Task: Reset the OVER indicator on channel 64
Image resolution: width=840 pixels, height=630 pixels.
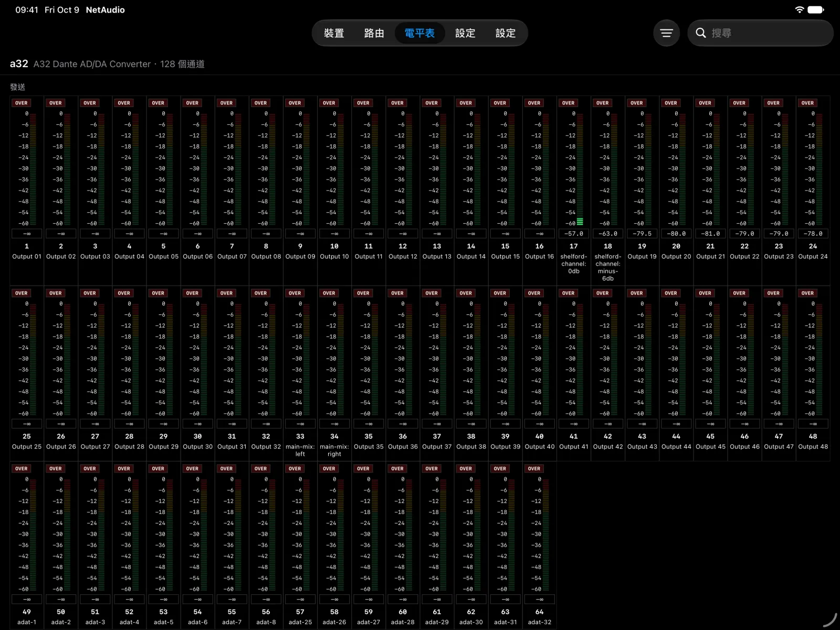Action: [534, 468]
